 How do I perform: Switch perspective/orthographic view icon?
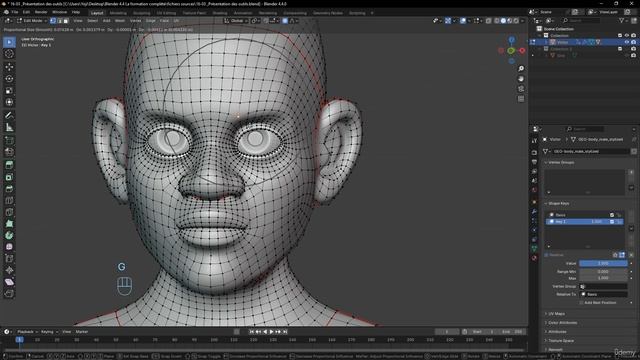coord(521,99)
